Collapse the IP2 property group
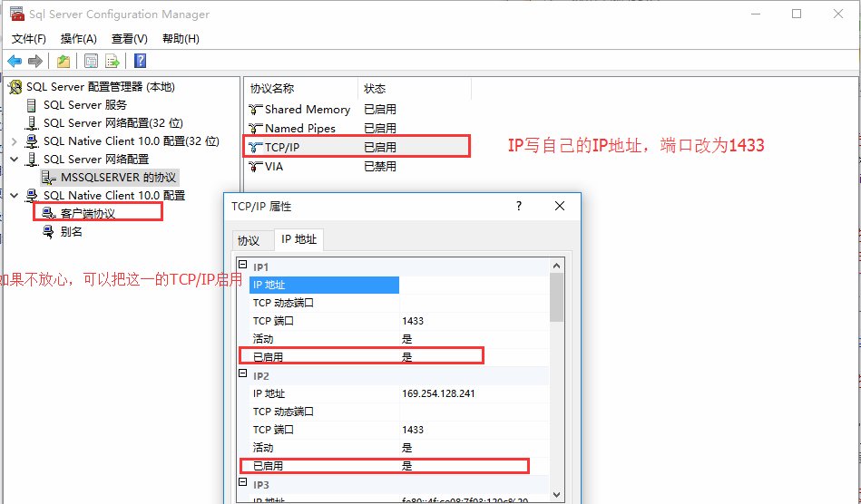The height and width of the screenshot is (504, 861). (x=243, y=373)
